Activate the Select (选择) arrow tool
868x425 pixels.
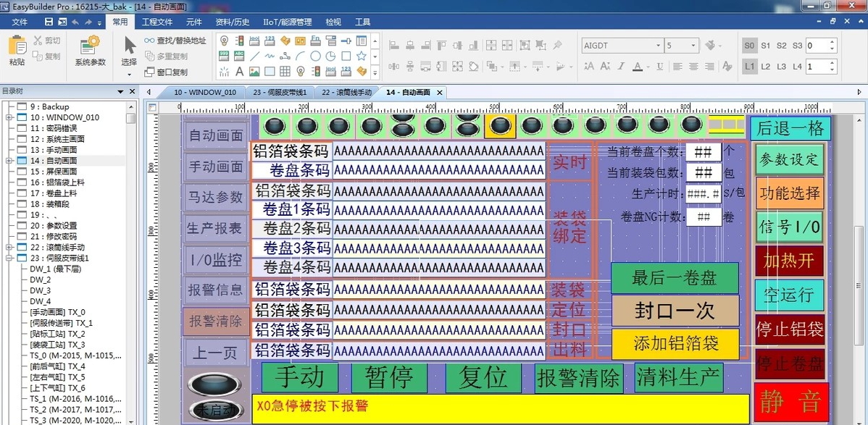(130, 51)
